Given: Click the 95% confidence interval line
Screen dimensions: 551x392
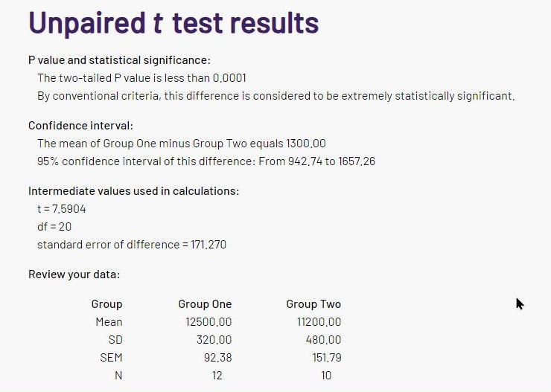Looking at the screenshot, I should (206, 161).
